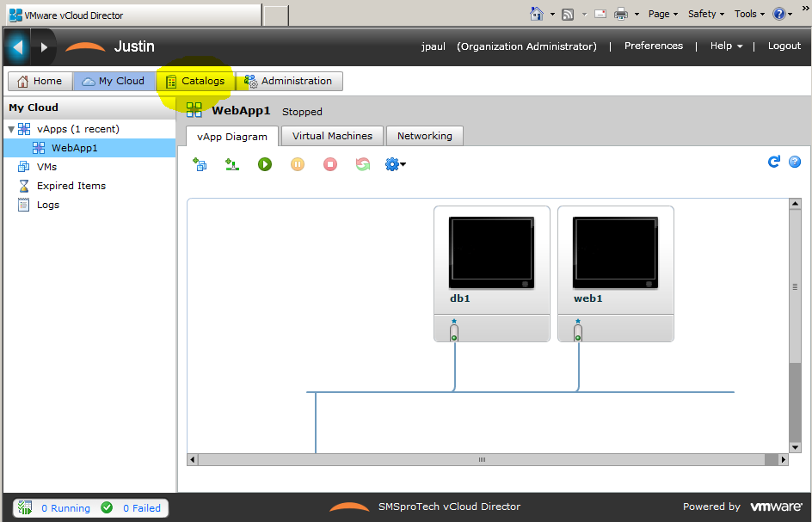Open dropdown arrow beside Print icon
The width and height of the screenshot is (812, 522).
coord(637,14)
